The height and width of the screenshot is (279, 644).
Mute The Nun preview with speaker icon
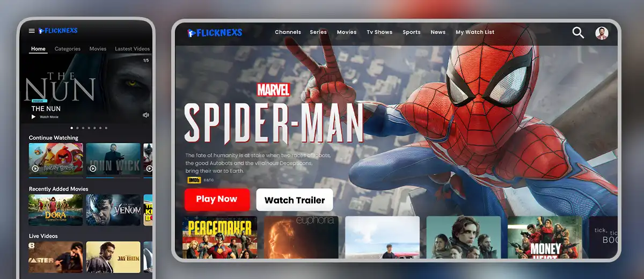pos(145,115)
